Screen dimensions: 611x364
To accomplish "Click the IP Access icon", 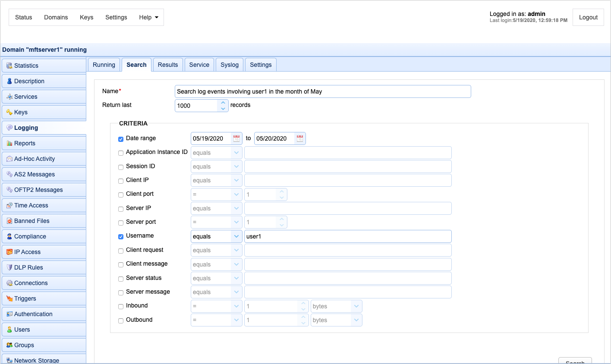I will click(x=9, y=252).
